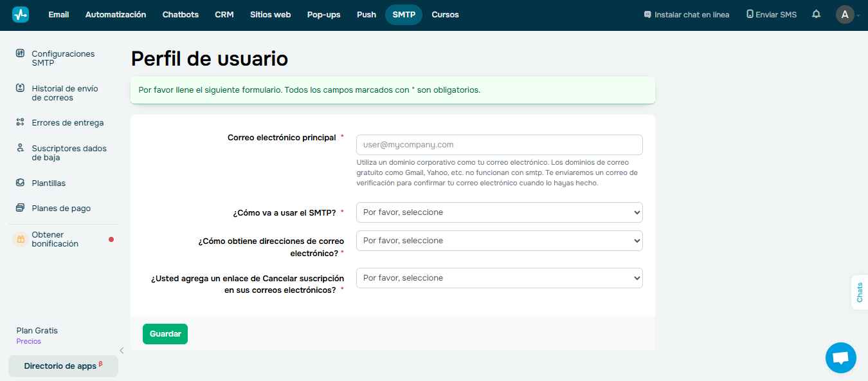Click the Guardar button
Image resolution: width=868 pixels, height=381 pixels.
(x=165, y=334)
